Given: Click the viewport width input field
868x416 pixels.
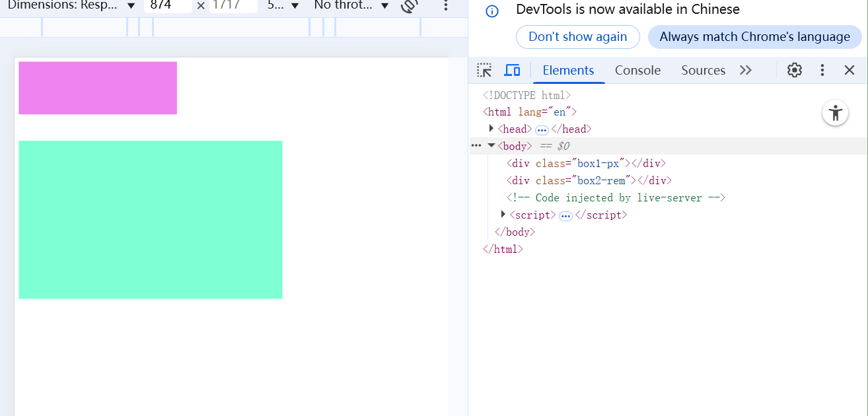Looking at the screenshot, I should point(168,5).
